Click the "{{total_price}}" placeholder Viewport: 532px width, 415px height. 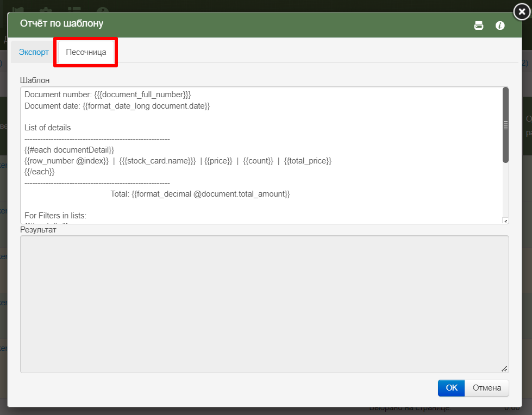[308, 161]
